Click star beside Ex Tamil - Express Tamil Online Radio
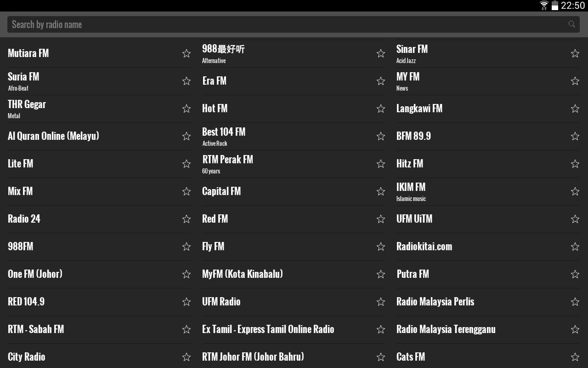 pos(381,329)
